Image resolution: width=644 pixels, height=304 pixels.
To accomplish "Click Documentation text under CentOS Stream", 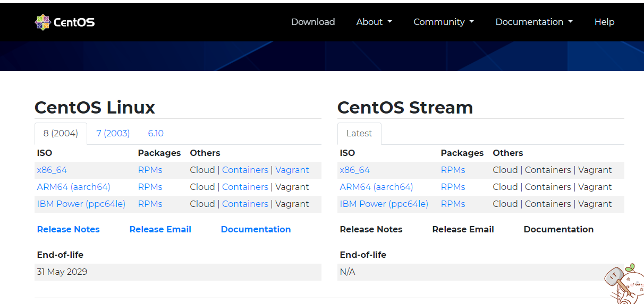I will [558, 229].
